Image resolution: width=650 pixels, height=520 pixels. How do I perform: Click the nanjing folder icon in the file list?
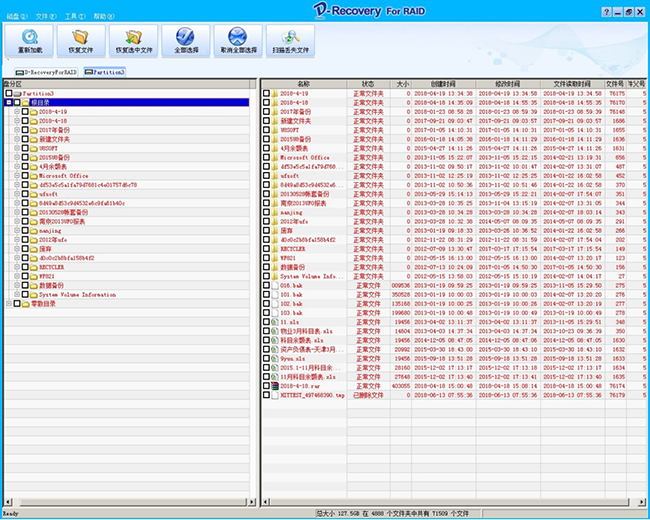(274, 212)
